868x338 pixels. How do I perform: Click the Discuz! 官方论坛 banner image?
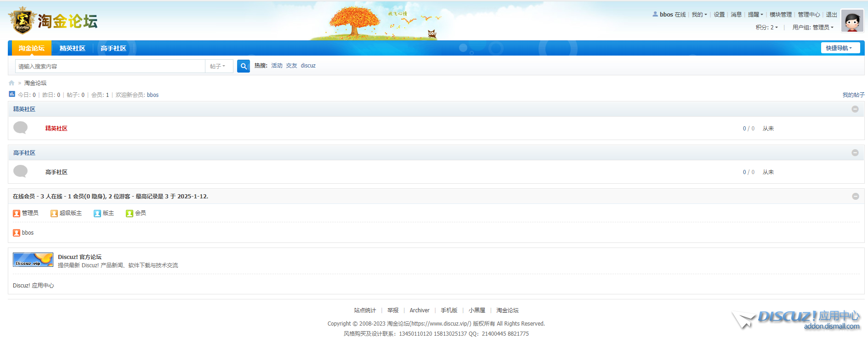pos(33,259)
